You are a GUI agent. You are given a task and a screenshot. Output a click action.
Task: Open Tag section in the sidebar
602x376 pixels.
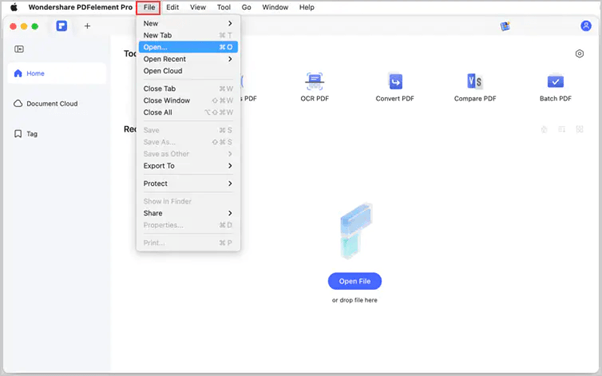57,134
